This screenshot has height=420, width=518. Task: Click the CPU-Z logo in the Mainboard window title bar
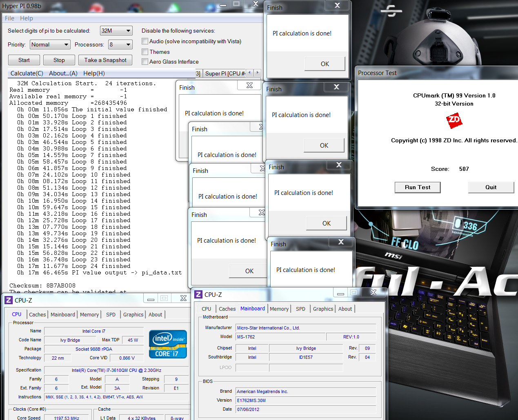click(x=198, y=294)
